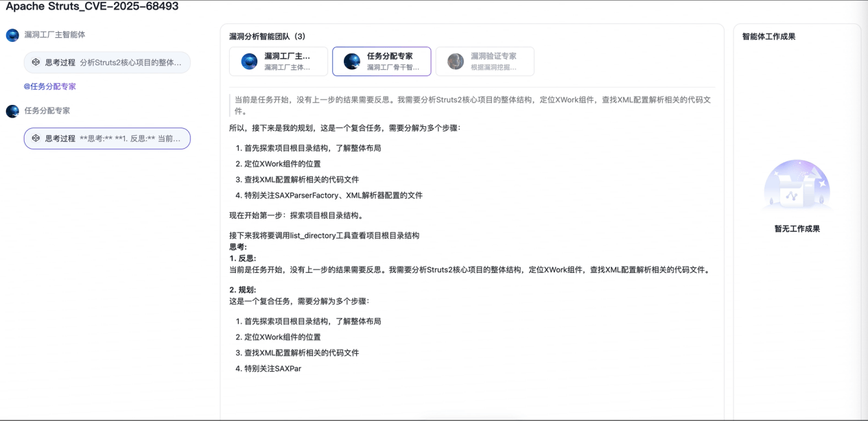Click the 任务分配专家 name in the left sidebar
Screen dimensions: 868x421
[47, 111]
